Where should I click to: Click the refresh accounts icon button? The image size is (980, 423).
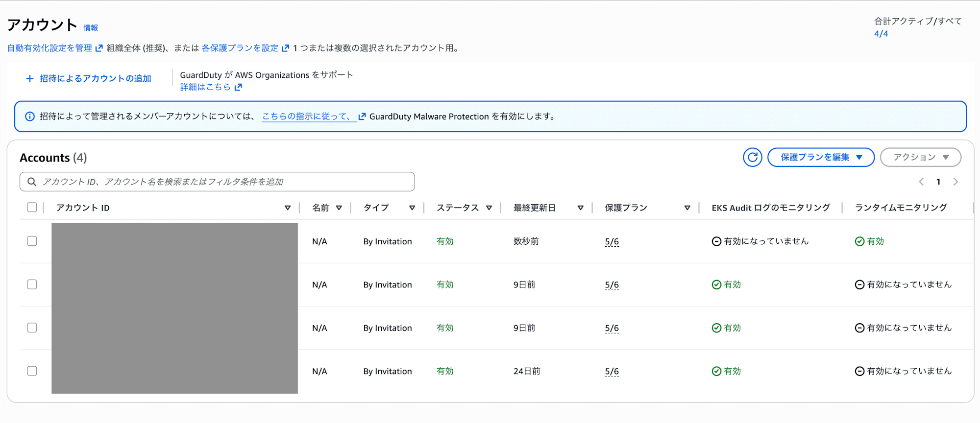(x=752, y=157)
